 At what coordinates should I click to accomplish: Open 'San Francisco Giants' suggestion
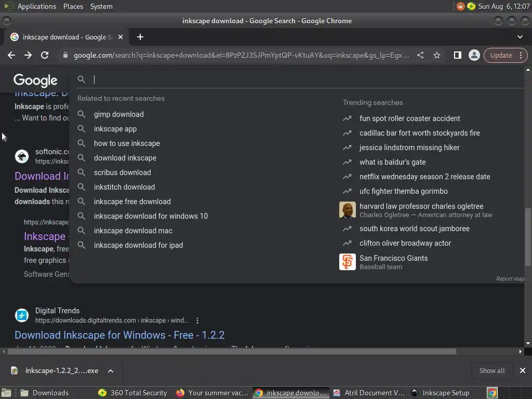pyautogui.click(x=394, y=258)
